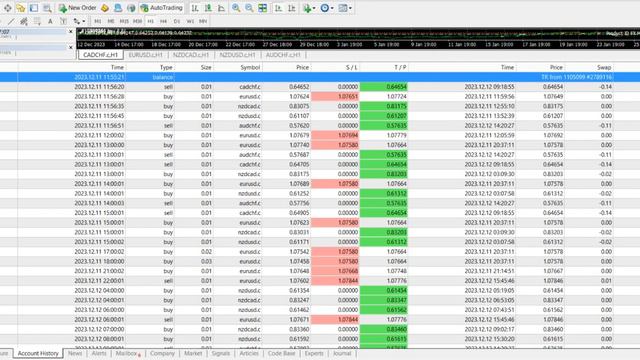Click the arrows objects icon
640x360 pixels.
pyautogui.click(x=77, y=21)
